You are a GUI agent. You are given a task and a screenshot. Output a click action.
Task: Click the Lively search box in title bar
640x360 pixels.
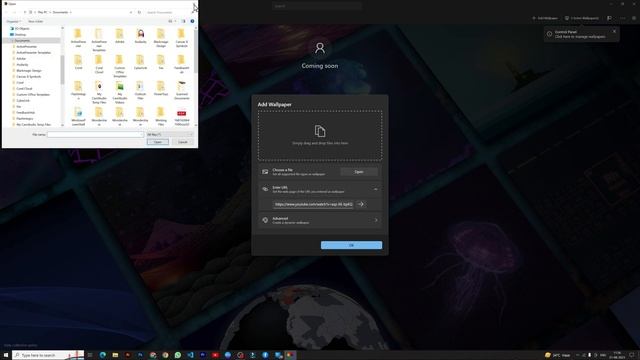tap(317, 6)
